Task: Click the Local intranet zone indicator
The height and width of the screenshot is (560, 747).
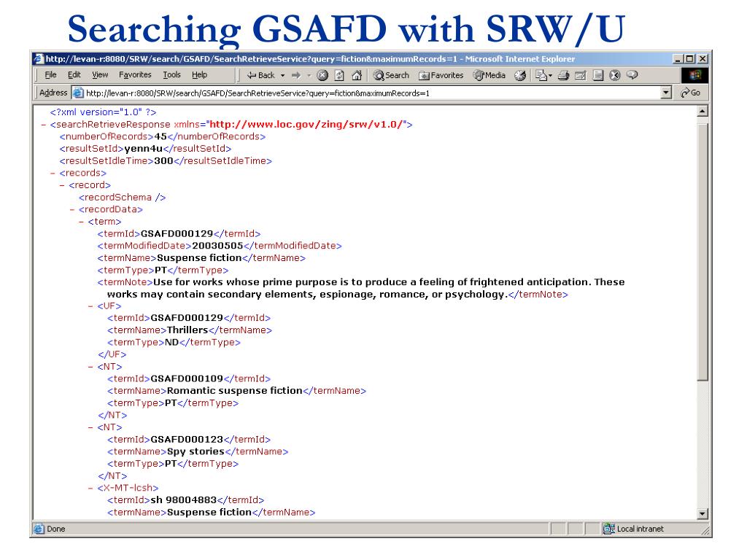Action: (634, 529)
